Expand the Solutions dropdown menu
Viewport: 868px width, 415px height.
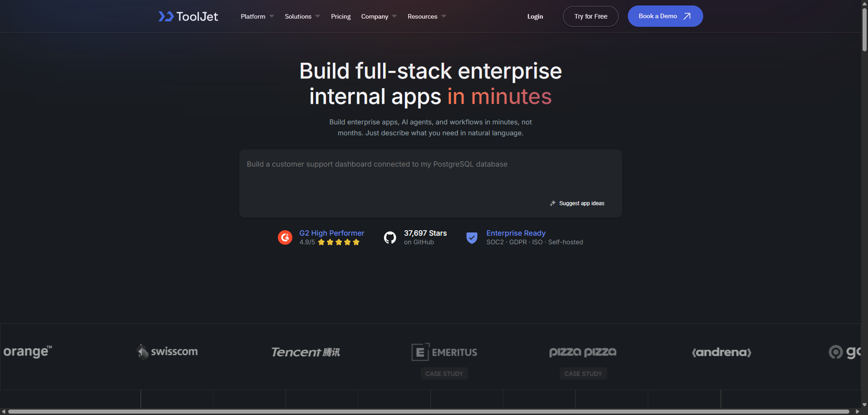pyautogui.click(x=302, y=16)
